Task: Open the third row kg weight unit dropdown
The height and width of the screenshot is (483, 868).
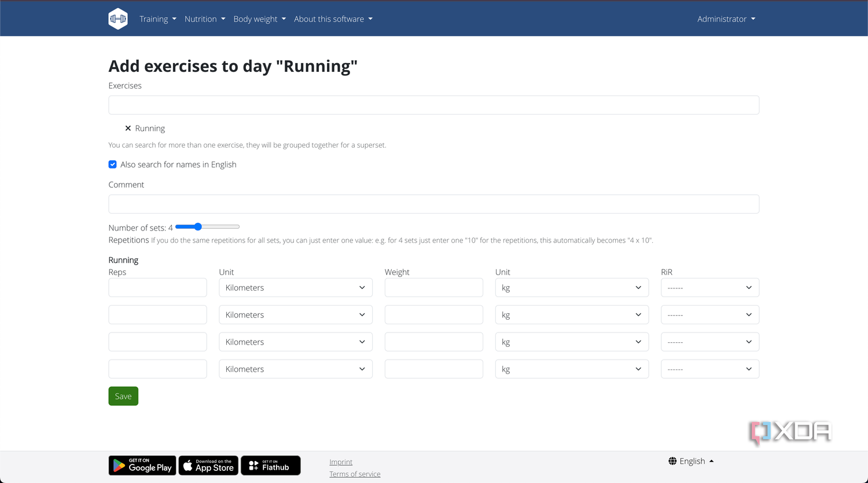Action: click(x=572, y=342)
